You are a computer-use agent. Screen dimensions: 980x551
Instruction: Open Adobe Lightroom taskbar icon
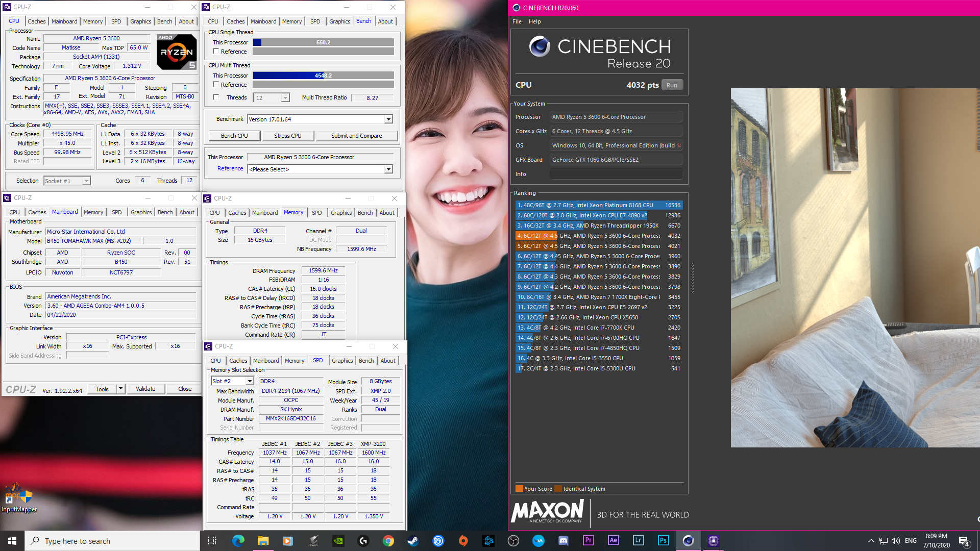[x=639, y=541]
